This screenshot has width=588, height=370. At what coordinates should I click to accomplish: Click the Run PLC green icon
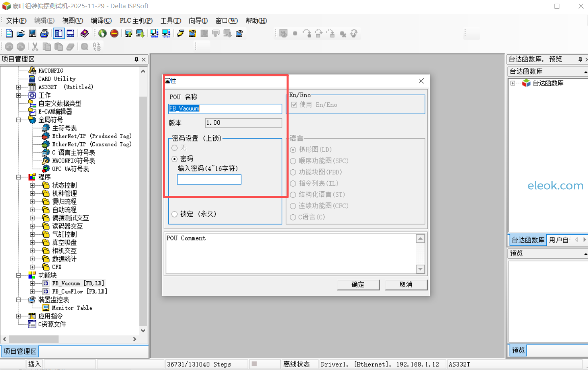(x=102, y=33)
